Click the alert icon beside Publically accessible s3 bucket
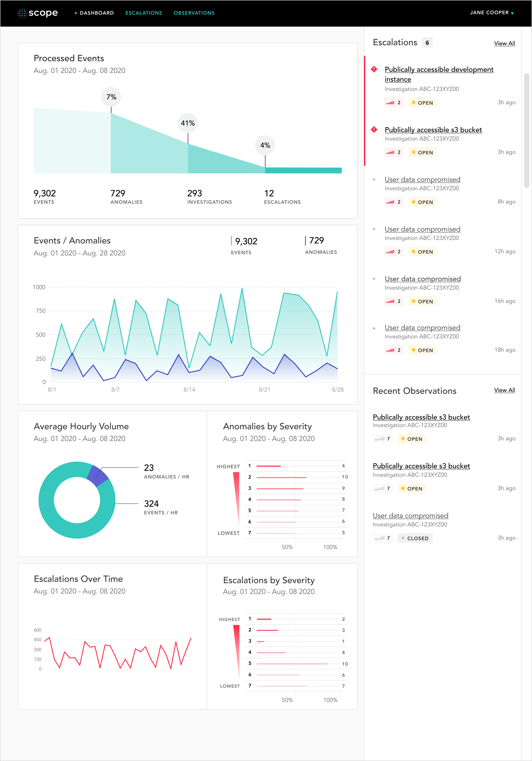The height and width of the screenshot is (761, 532). point(374,129)
